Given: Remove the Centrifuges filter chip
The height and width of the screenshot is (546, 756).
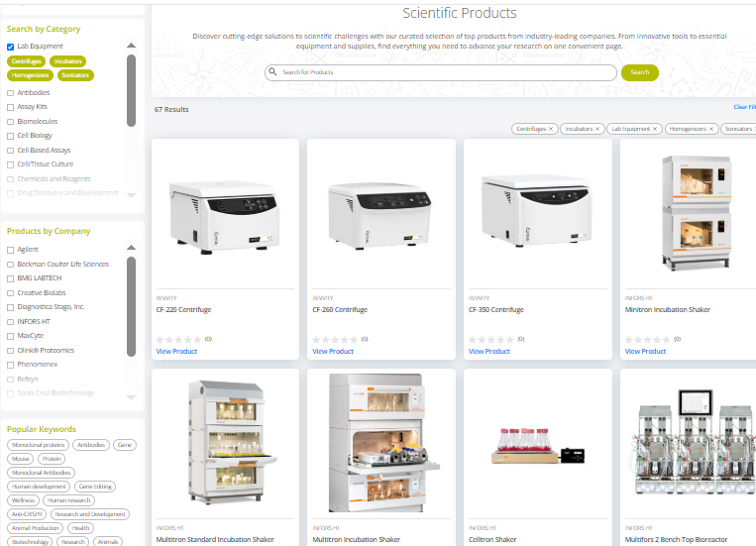Looking at the screenshot, I should [551, 129].
